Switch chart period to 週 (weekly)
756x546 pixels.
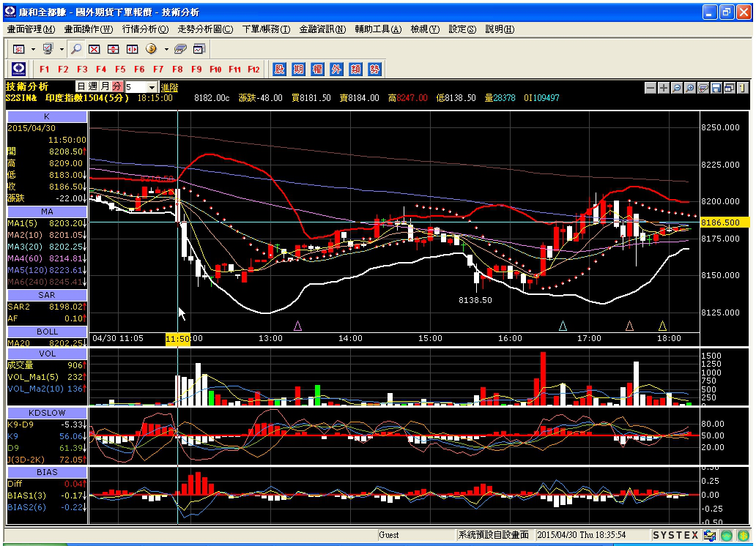pyautogui.click(x=93, y=86)
